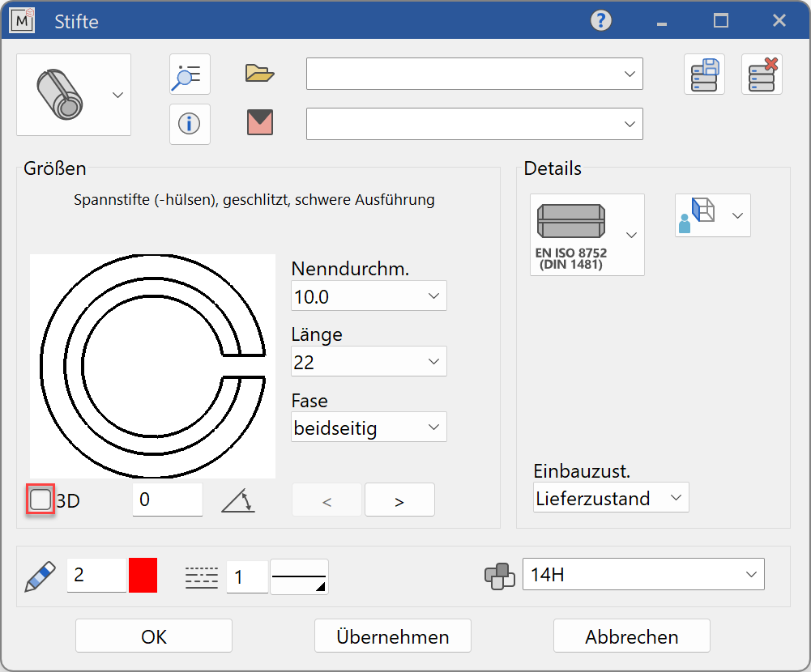Click the search list magnifier icon
This screenshot has height=672, width=811.
(x=190, y=74)
